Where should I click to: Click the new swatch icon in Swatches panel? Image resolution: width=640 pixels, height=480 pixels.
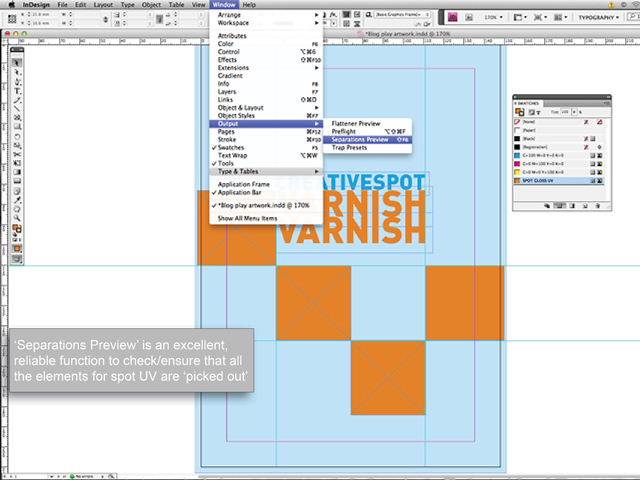(x=584, y=206)
